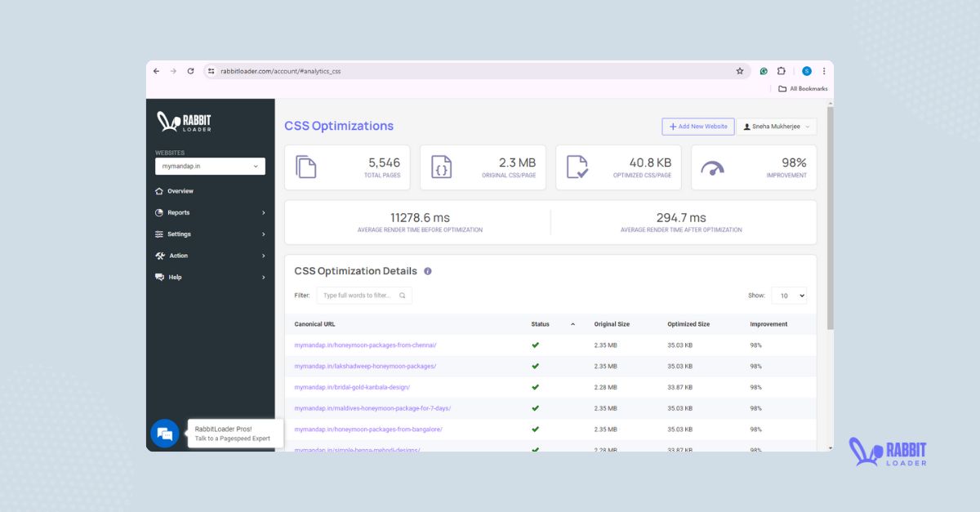
Task: Open the mymandap.in websites dropdown
Action: [x=210, y=166]
